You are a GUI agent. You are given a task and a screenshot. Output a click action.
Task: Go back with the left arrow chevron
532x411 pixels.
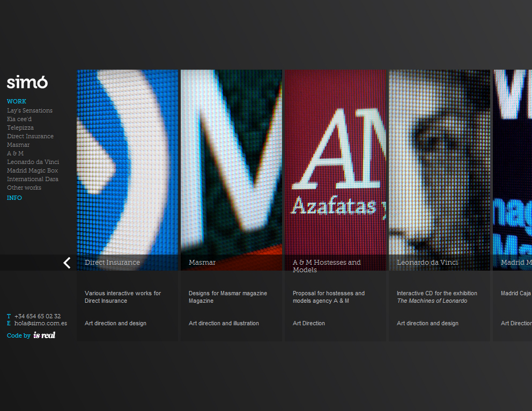67,263
